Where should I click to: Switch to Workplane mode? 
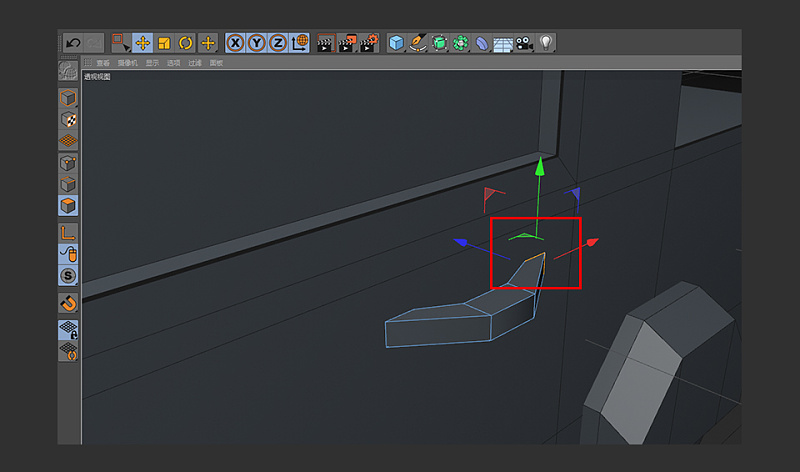point(68,141)
